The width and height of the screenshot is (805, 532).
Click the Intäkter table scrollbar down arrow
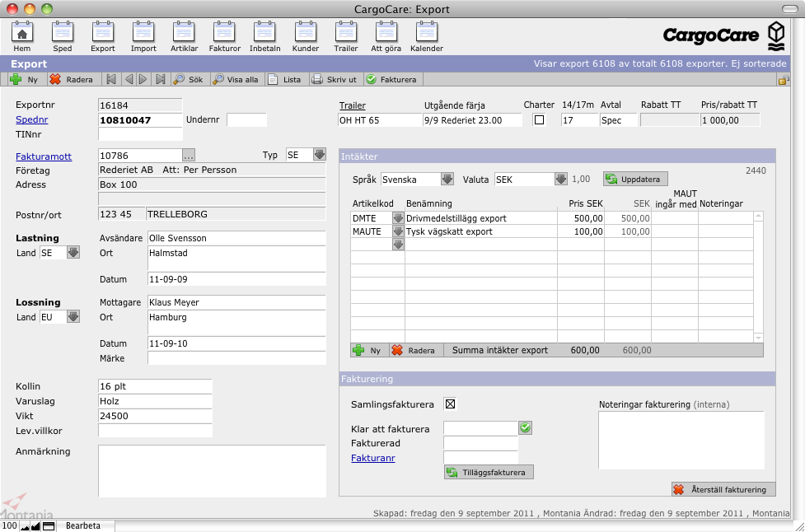coord(758,338)
